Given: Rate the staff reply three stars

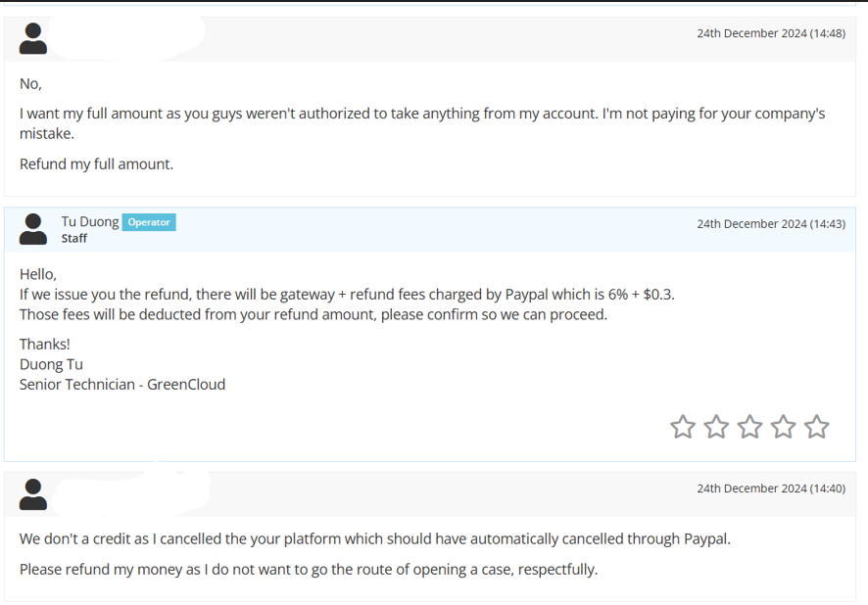Looking at the screenshot, I should pyautogui.click(x=749, y=427).
